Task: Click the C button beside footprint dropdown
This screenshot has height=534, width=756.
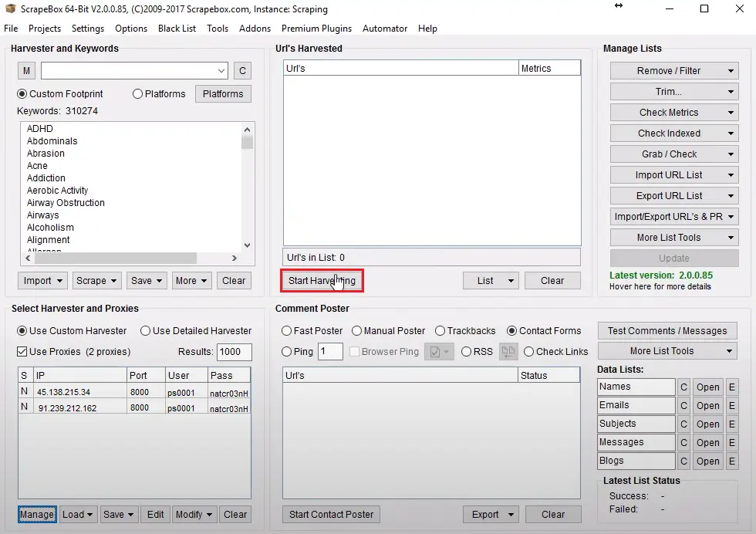Action: pos(242,71)
